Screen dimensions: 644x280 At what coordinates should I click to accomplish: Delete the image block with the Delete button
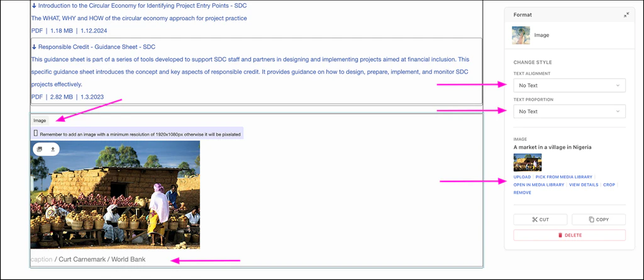click(569, 235)
